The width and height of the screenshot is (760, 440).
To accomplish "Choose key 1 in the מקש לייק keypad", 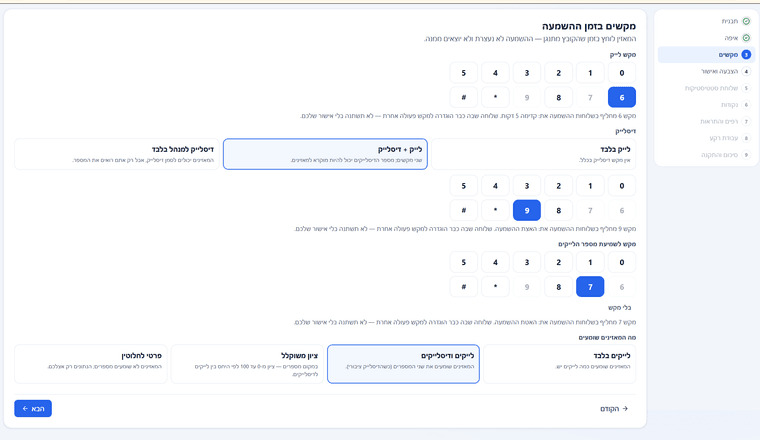I will [x=590, y=73].
